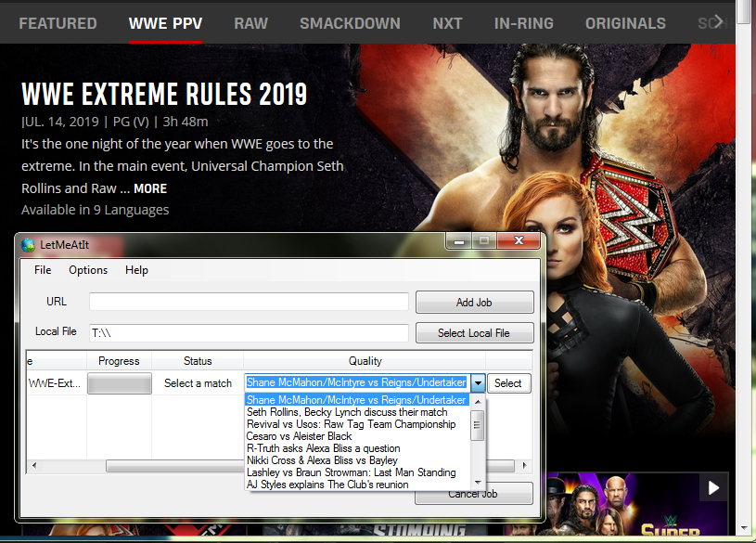Click the Select Local File button
This screenshot has width=756, height=543.
click(x=474, y=332)
